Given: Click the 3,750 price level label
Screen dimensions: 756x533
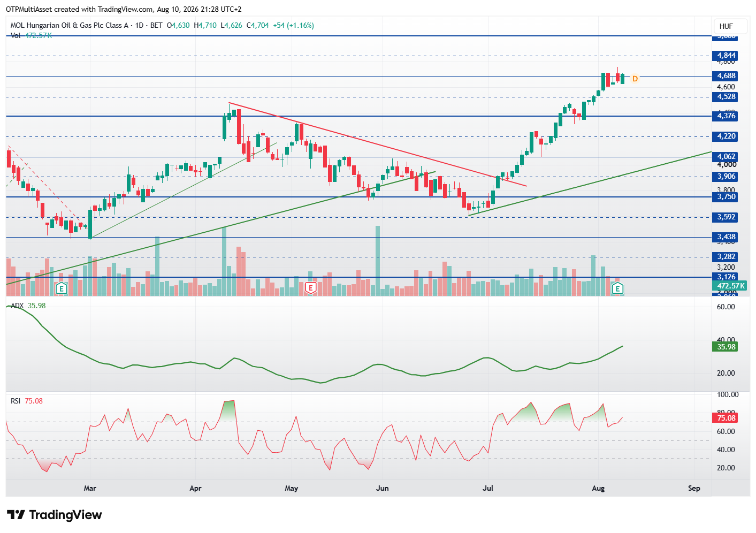Looking at the screenshot, I should [x=726, y=197].
